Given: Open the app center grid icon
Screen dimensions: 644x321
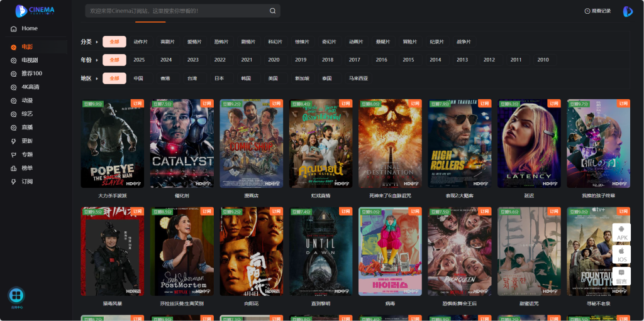Looking at the screenshot, I should [16, 295].
